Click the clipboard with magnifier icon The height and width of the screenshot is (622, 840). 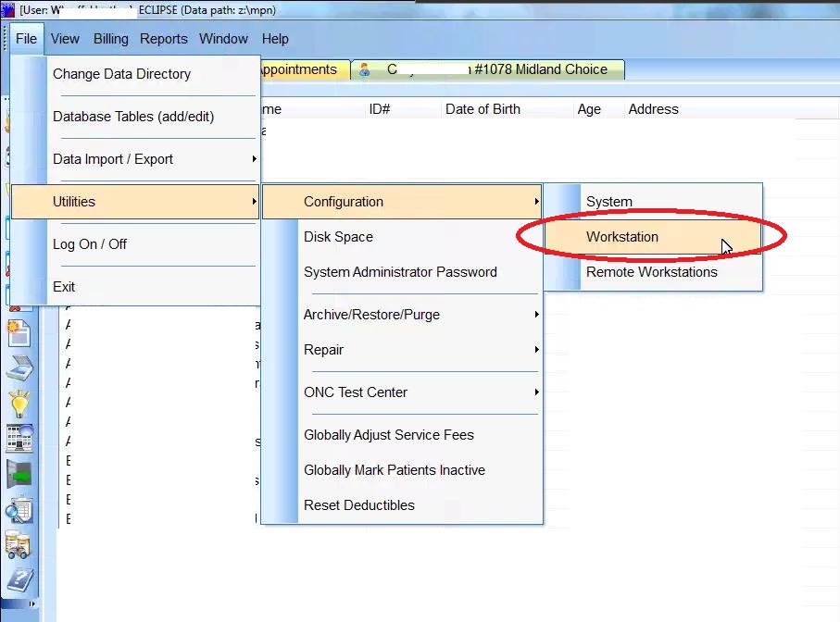19,509
